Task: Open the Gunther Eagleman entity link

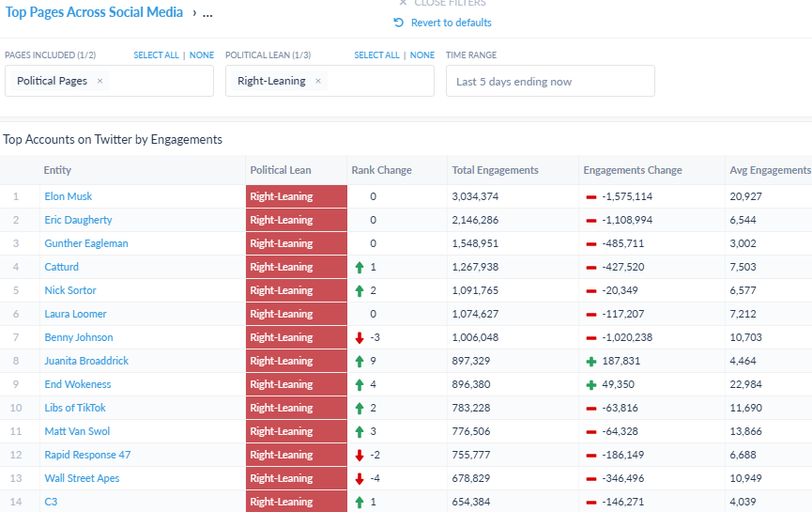Action: pyautogui.click(x=86, y=243)
